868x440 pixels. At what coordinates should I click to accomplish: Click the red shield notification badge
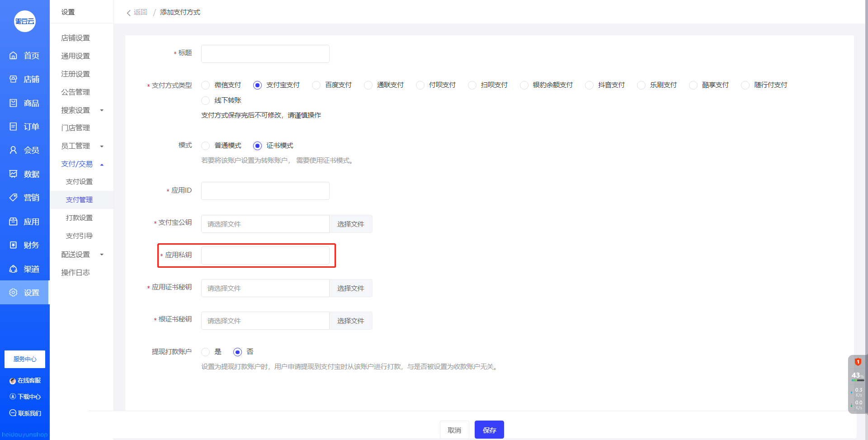pos(858,362)
